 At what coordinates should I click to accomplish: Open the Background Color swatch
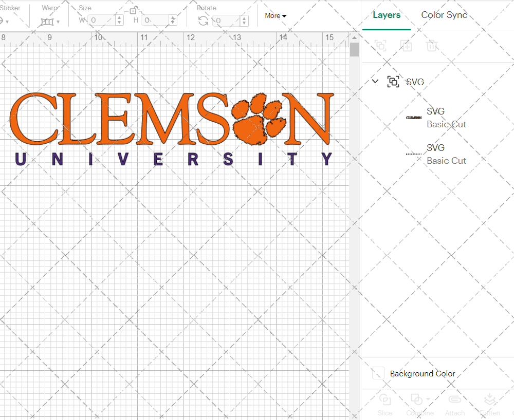click(x=379, y=373)
